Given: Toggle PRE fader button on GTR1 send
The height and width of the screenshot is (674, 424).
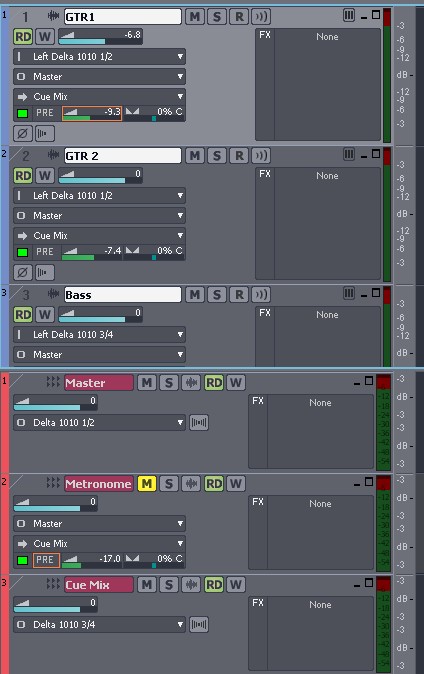Looking at the screenshot, I should [x=45, y=113].
